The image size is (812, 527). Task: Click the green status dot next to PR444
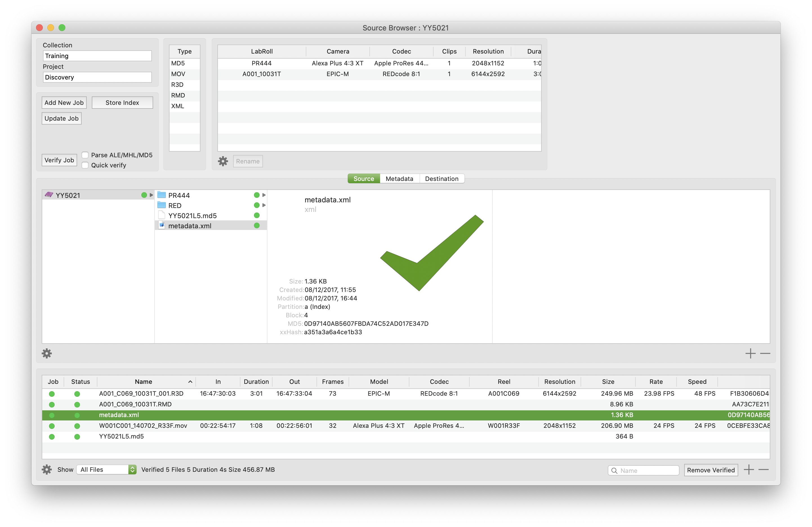click(256, 195)
